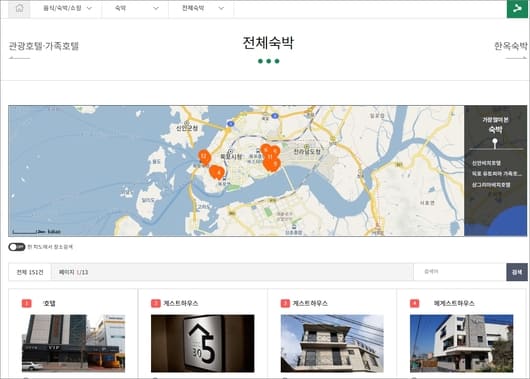
Task: Toggle the search-within-map OFF switch
Action: pos(17,247)
